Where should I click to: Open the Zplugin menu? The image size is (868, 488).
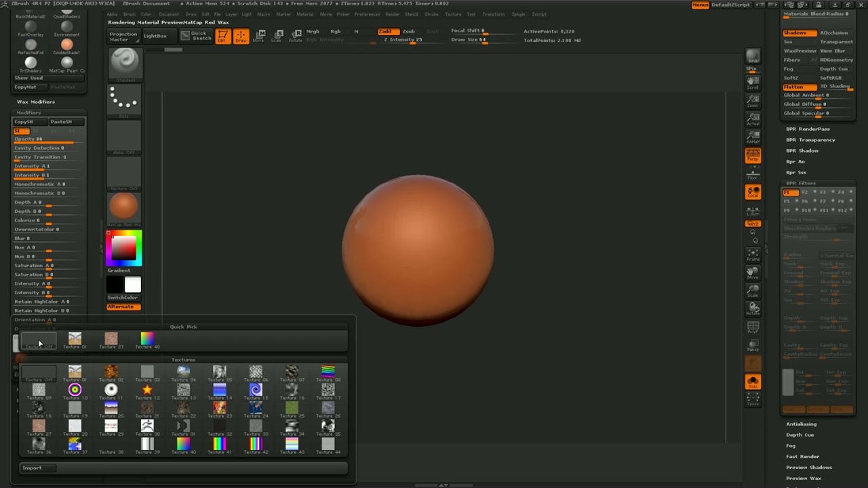[518, 14]
